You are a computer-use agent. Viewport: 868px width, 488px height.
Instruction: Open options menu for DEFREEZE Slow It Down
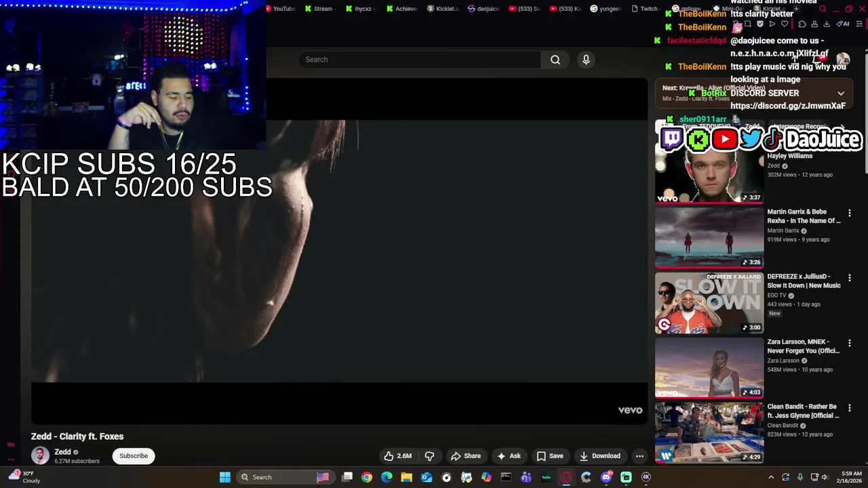849,278
